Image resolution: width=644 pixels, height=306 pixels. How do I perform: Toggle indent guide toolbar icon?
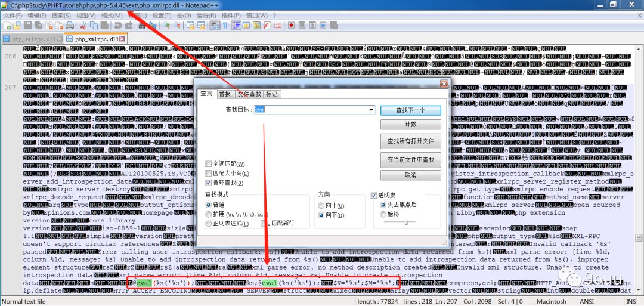[x=236, y=26]
